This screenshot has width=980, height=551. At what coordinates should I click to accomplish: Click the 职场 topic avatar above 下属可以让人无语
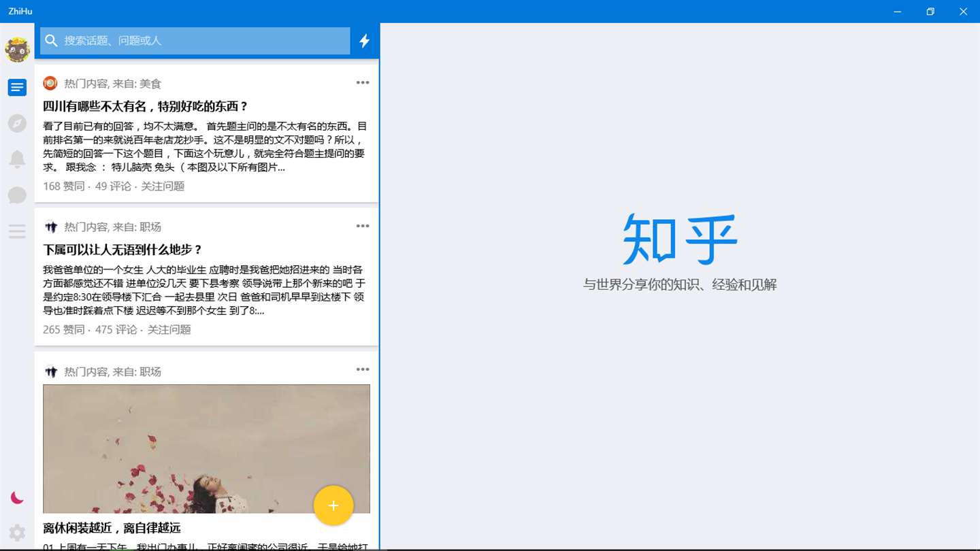[x=50, y=227]
